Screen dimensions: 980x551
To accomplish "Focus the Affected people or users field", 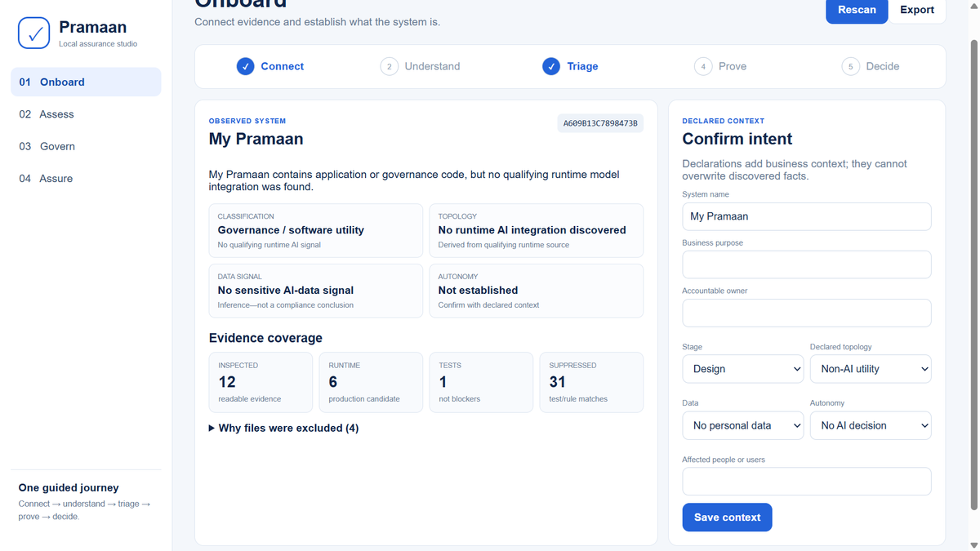I will tap(807, 482).
